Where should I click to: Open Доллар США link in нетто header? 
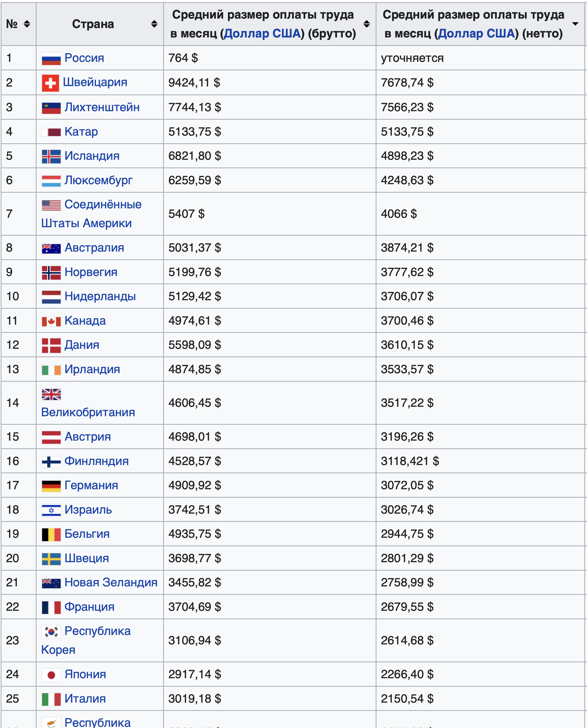click(476, 34)
